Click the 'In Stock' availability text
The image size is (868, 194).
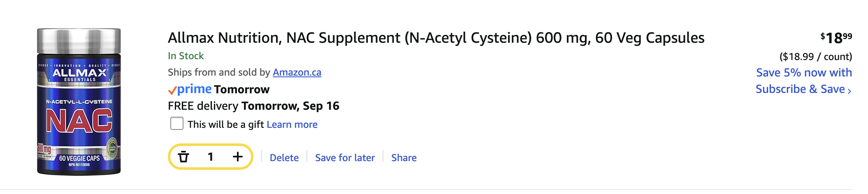click(186, 56)
